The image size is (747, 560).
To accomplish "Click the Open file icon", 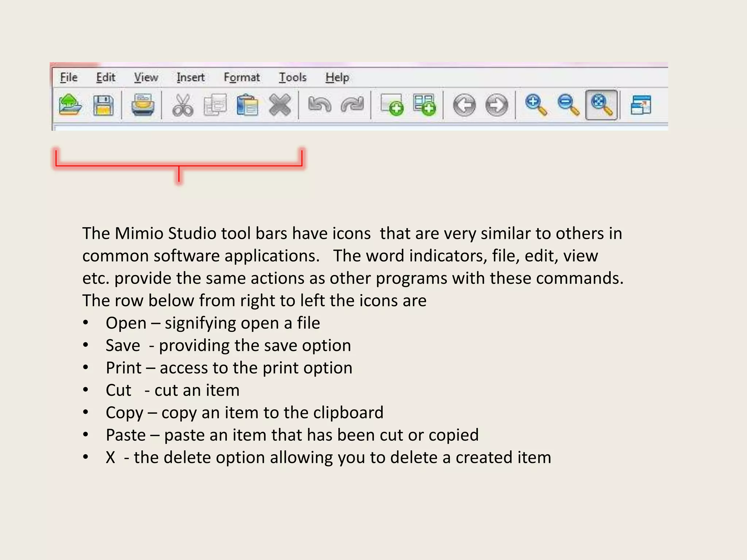I will pyautogui.click(x=70, y=105).
